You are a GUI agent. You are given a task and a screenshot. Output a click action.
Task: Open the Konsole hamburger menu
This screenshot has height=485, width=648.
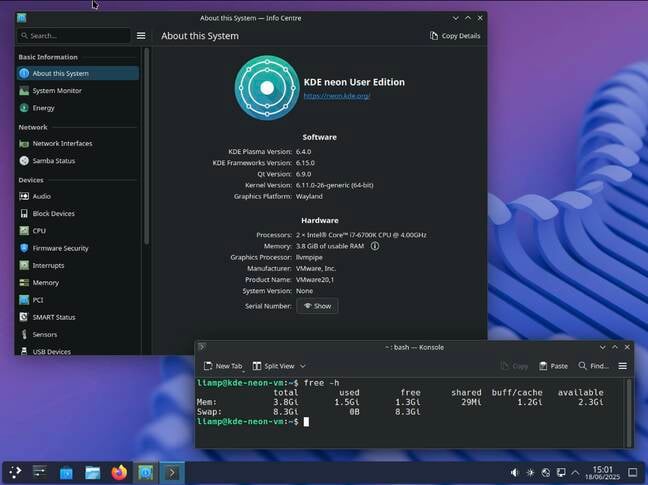(x=622, y=366)
